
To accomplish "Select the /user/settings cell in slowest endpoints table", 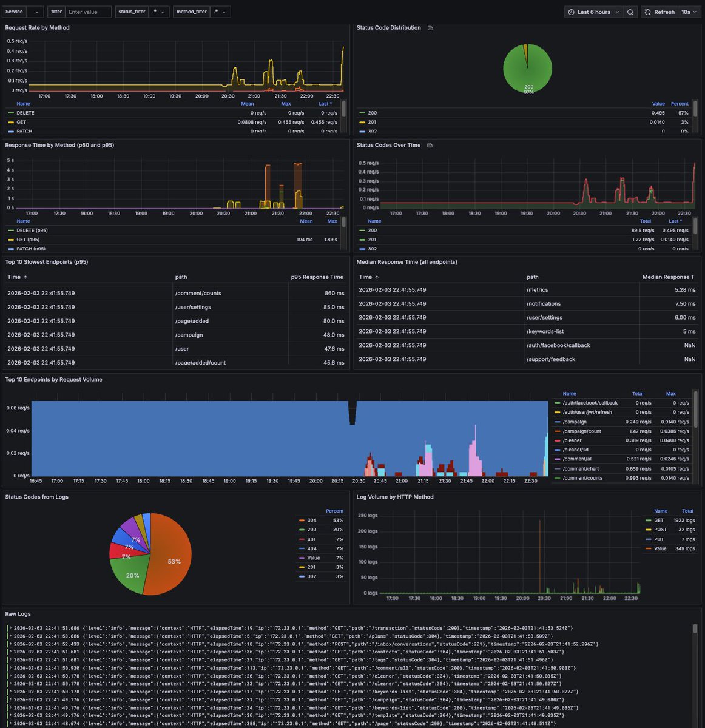I will (231, 307).
